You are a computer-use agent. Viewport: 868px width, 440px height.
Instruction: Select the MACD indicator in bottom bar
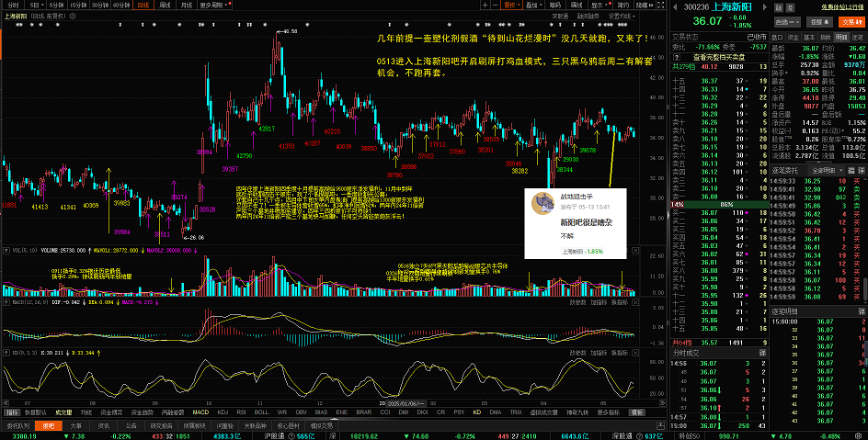[200, 412]
